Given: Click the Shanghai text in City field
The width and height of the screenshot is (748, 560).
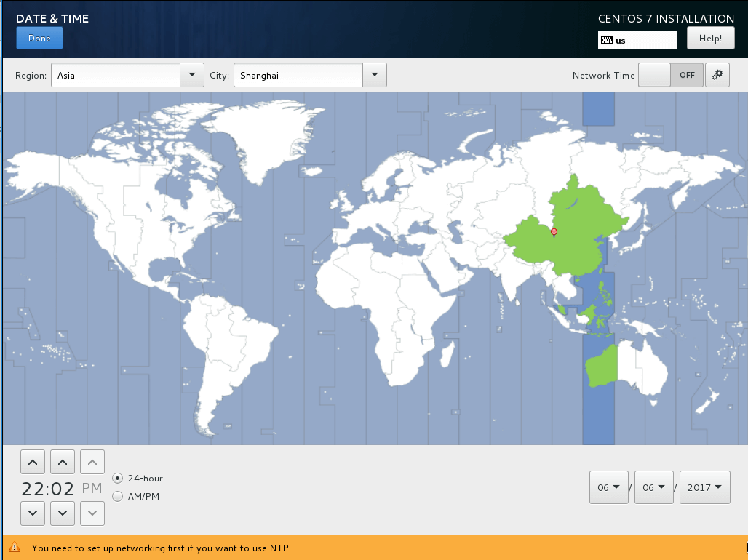Looking at the screenshot, I should 259,76.
